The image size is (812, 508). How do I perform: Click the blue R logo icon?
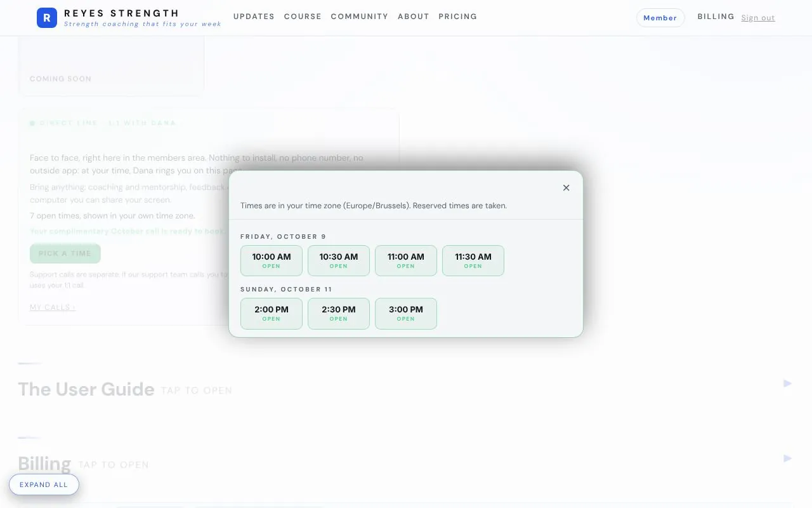tap(47, 18)
